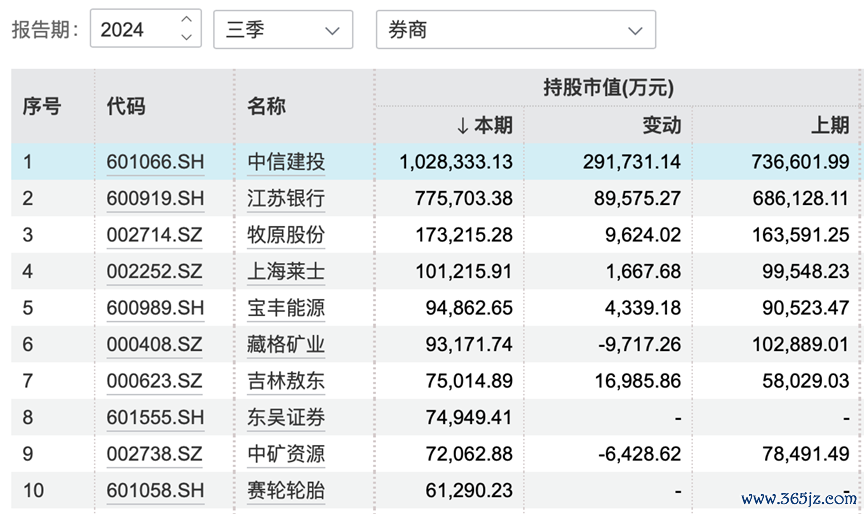
Task: Open stock code 600989.SH link
Action: [155, 307]
